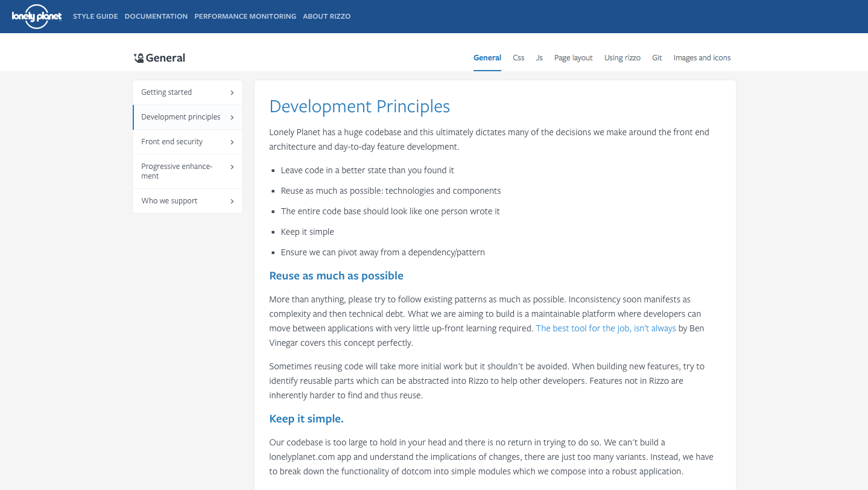Click chevron next to Getting started
The image size is (868, 490).
232,92
